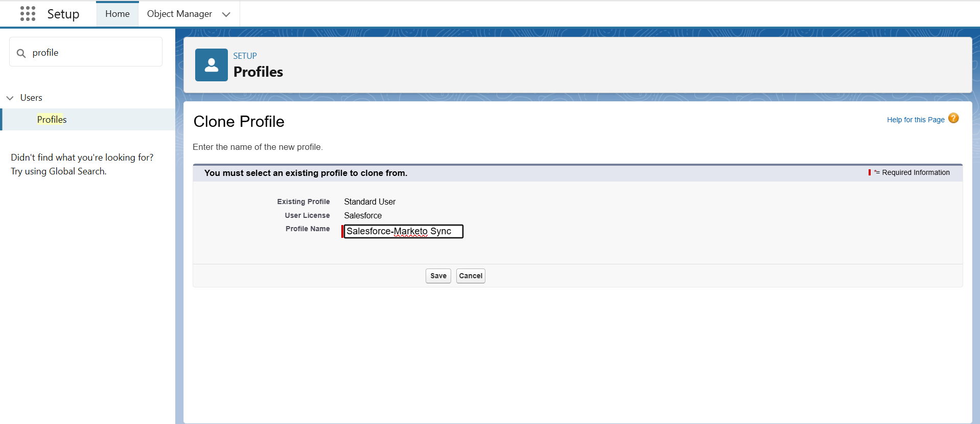The width and height of the screenshot is (980, 424).
Task: Click the Existing Profile label
Action: click(x=304, y=202)
